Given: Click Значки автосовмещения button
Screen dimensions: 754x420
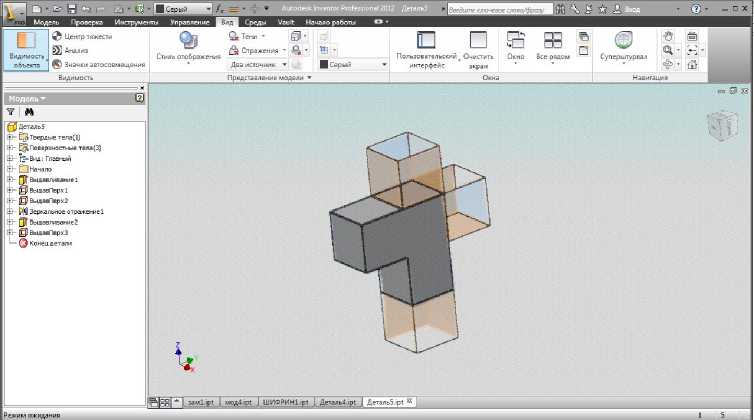Looking at the screenshot, I should (x=99, y=64).
